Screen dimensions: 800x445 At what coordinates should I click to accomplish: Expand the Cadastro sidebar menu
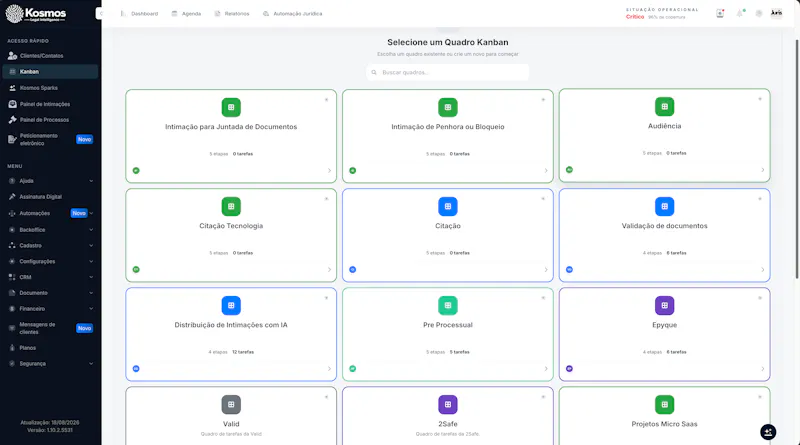(x=51, y=245)
